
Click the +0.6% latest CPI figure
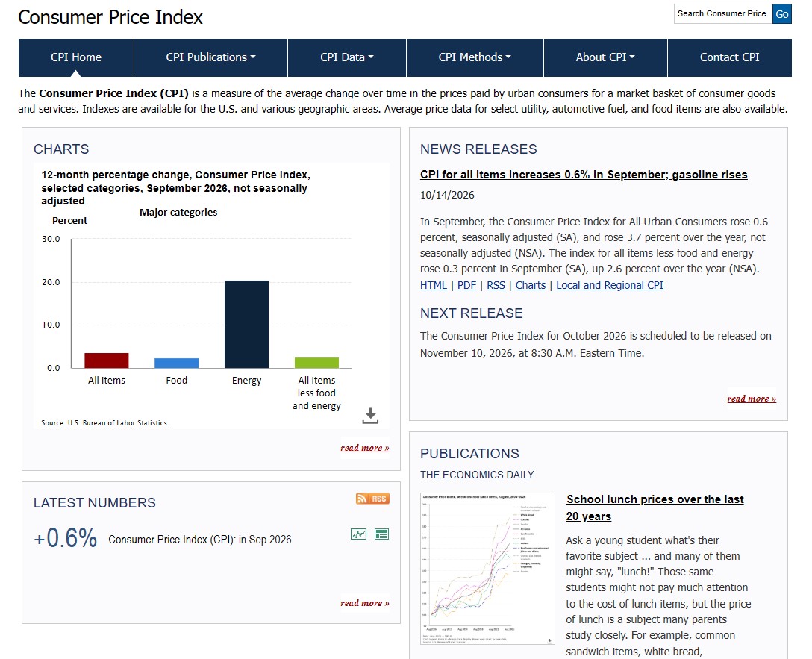65,538
